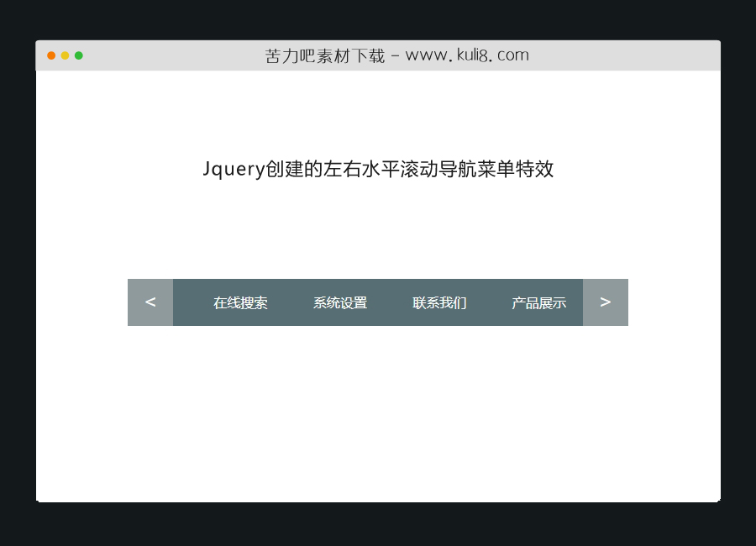Select the '<' arrow to scroll menu left
This screenshot has width=756, height=546.
pyautogui.click(x=150, y=302)
